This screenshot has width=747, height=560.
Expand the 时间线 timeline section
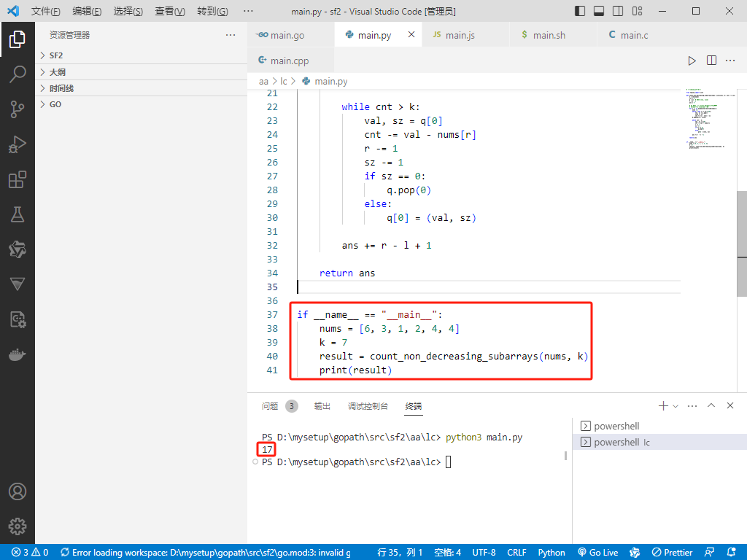[x=141, y=88]
